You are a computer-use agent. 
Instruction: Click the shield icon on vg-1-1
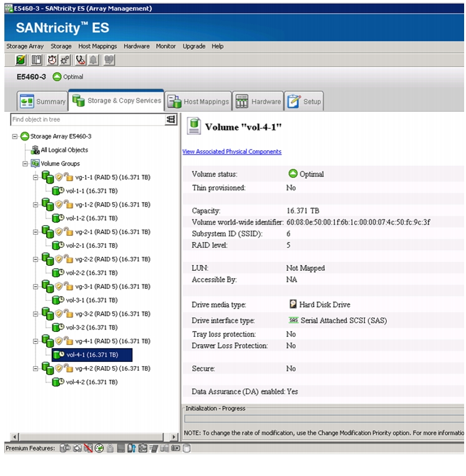coord(59,177)
